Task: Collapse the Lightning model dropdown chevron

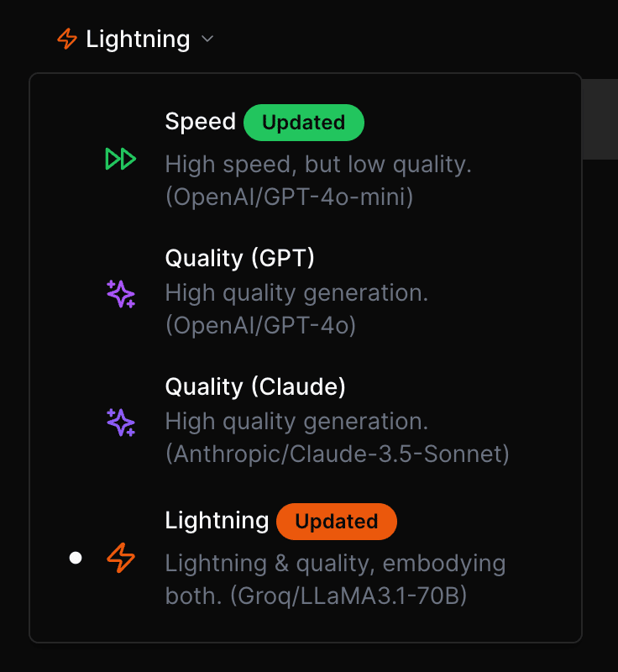Action: click(207, 39)
